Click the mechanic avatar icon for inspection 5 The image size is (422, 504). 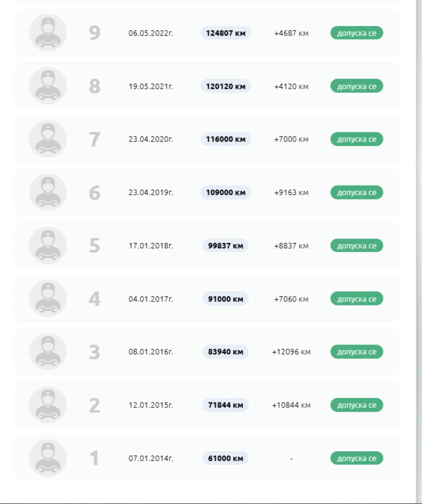click(x=48, y=246)
